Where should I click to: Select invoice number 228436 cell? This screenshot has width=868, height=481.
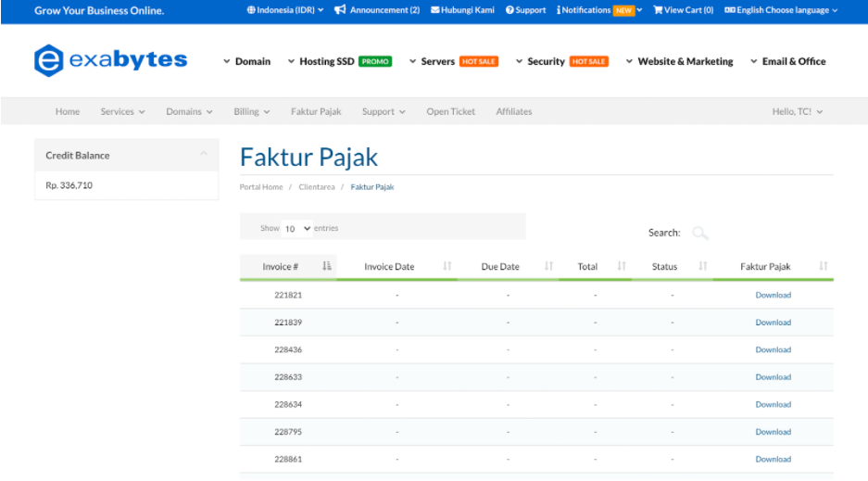[x=288, y=349]
